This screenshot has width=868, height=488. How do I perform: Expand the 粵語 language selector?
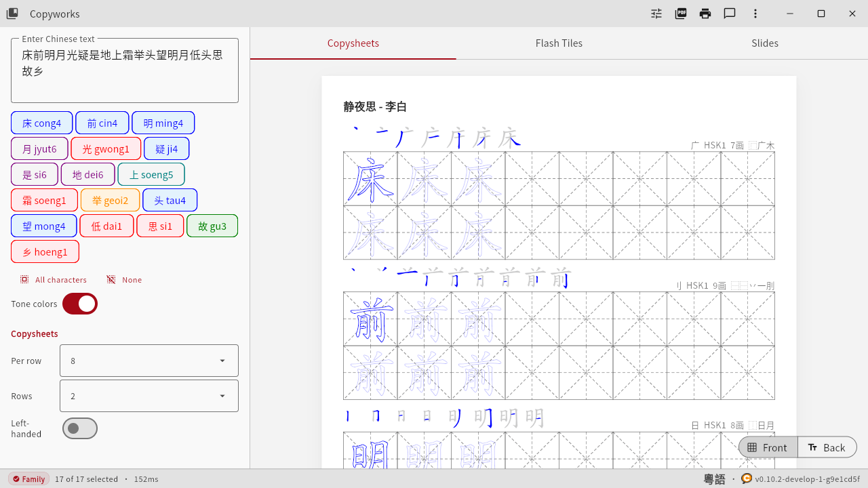713,479
